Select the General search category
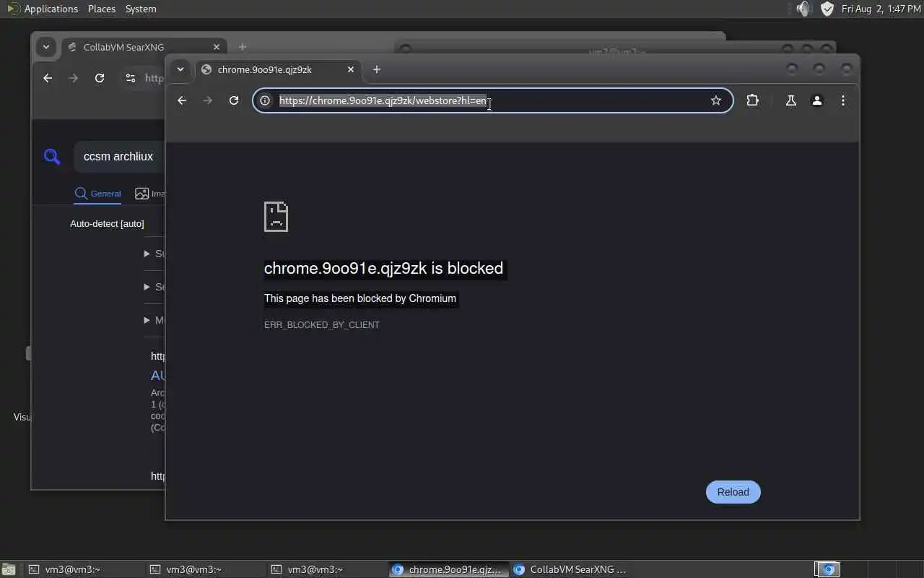Image resolution: width=924 pixels, height=578 pixels. (98, 194)
